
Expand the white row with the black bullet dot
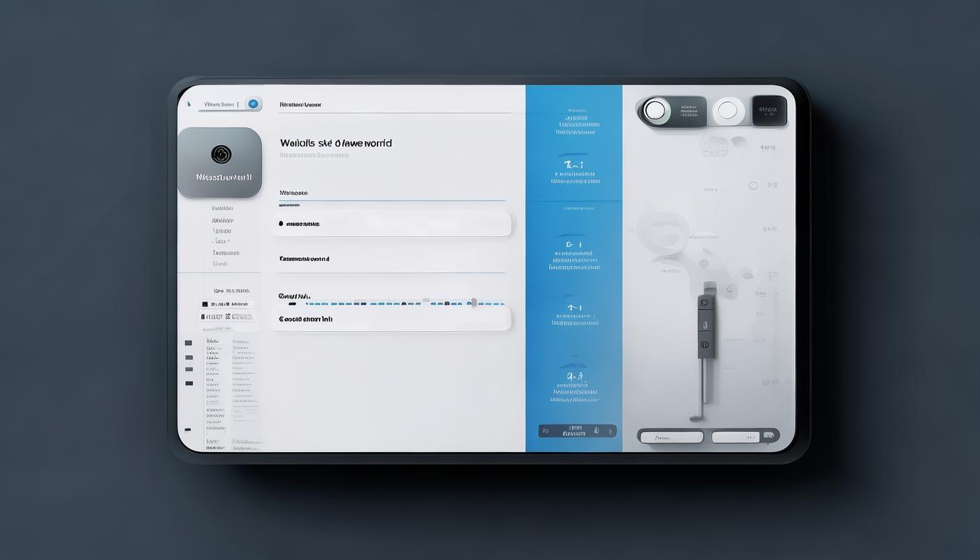[x=392, y=225]
